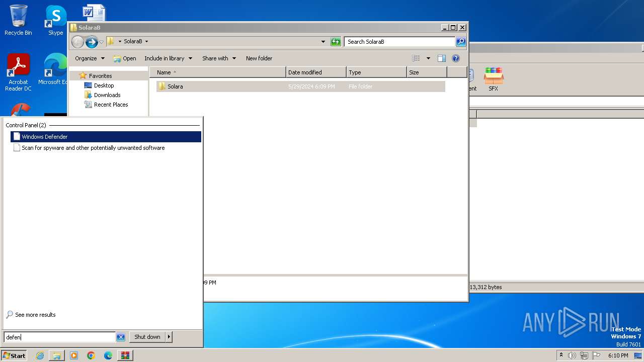644x362 pixels.
Task: Clear the Start menu search box
Action: point(121,337)
